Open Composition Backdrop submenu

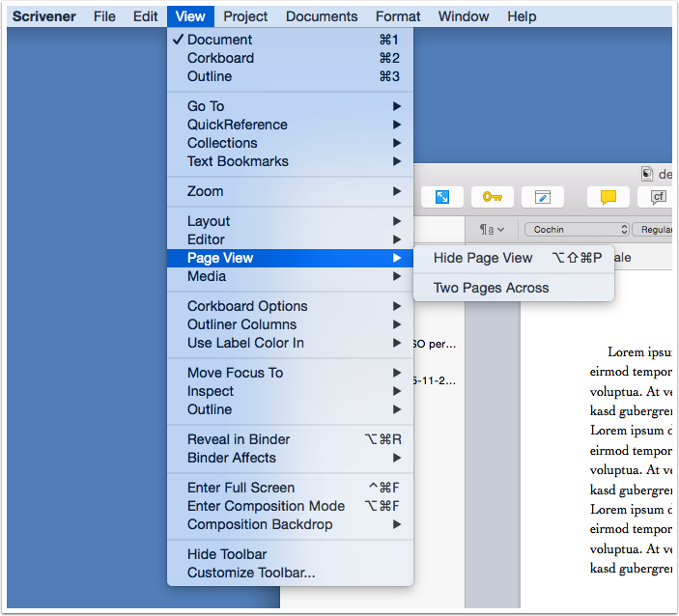click(290, 524)
